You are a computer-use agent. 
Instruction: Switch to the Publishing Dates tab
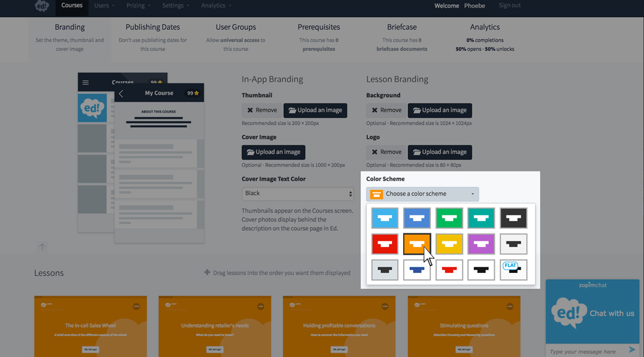click(153, 38)
